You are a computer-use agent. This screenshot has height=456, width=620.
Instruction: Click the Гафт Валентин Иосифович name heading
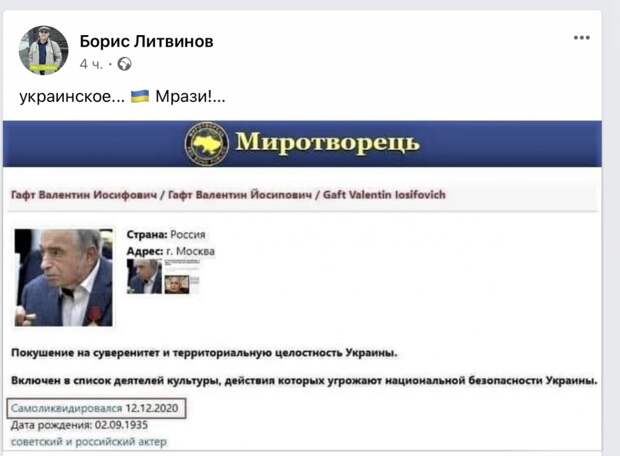(84, 195)
